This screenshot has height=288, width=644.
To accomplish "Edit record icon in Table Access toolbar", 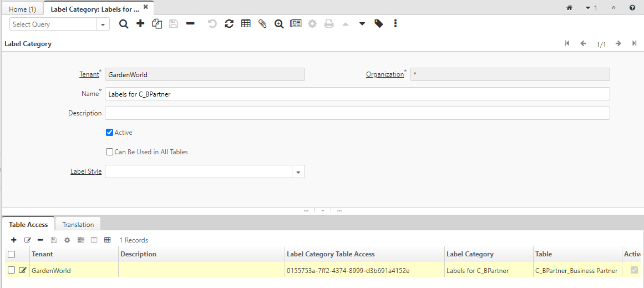I will [x=28, y=240].
